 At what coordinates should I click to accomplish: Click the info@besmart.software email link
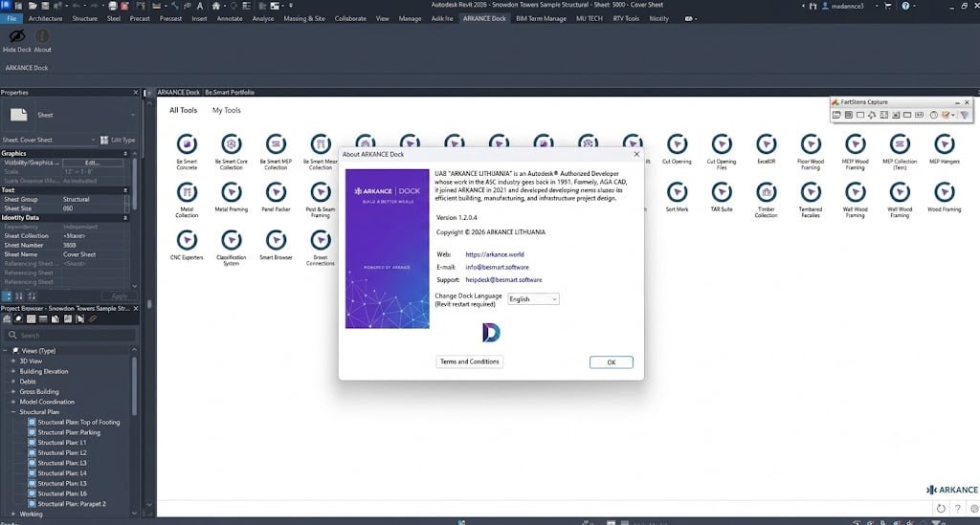pos(497,267)
